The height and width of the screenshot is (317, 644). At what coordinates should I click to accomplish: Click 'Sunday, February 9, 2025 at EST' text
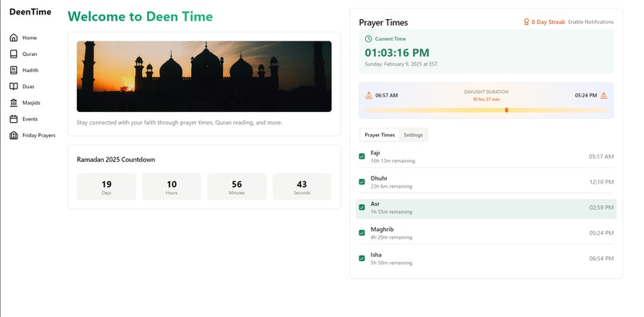tap(401, 64)
